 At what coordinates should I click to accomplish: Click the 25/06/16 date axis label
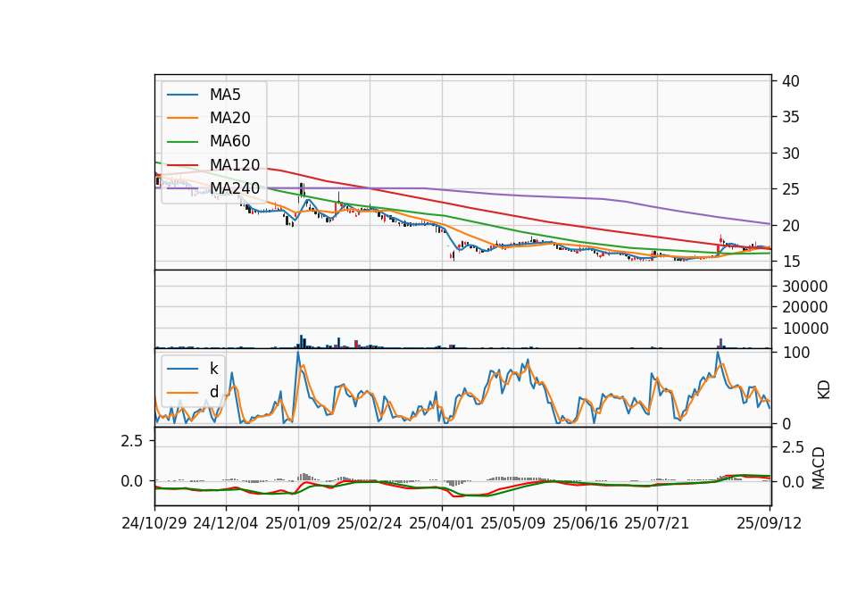(585, 523)
